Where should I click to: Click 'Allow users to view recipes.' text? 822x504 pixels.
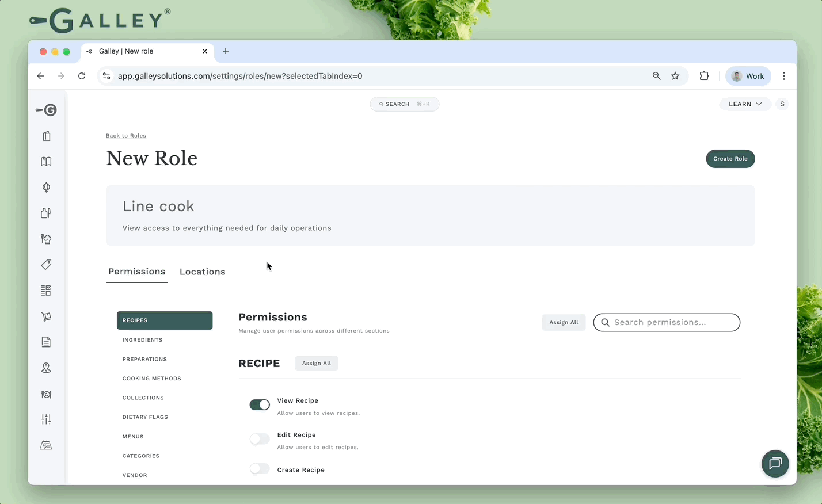click(318, 413)
